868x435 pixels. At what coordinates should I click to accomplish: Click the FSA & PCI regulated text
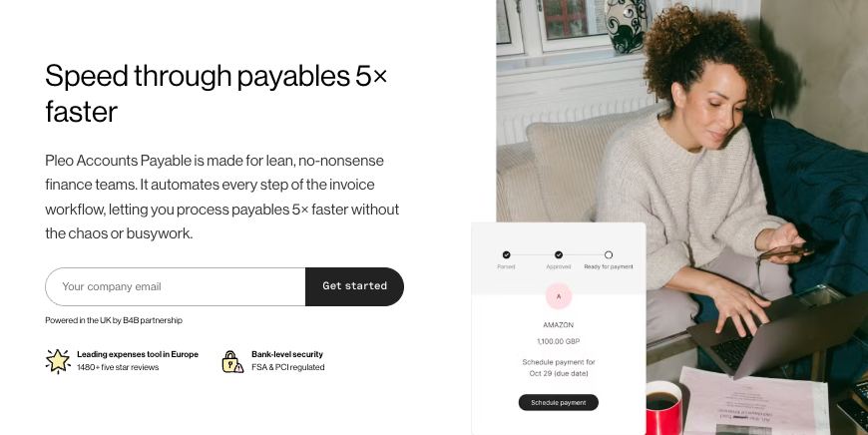(x=288, y=367)
